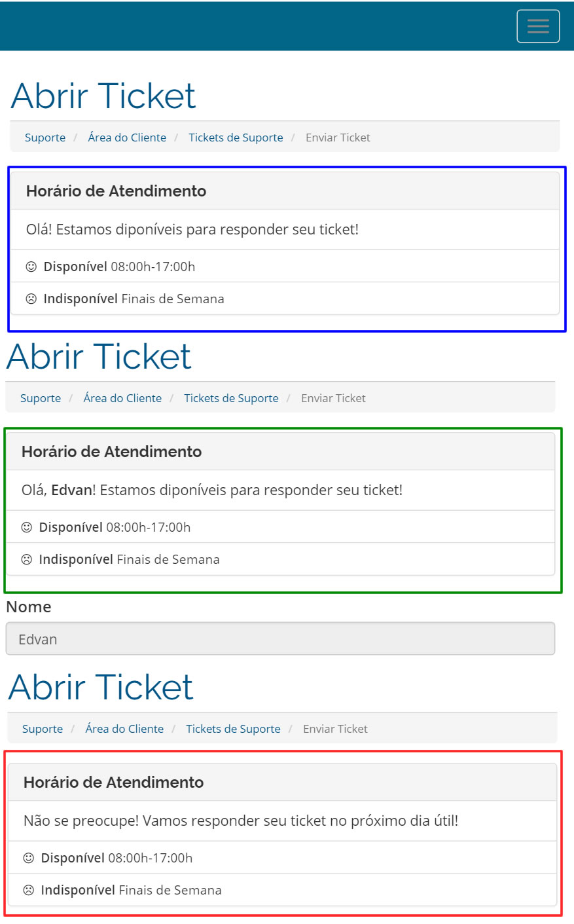
Task: Open Suporte link in second breadcrumb
Action: [x=41, y=398]
